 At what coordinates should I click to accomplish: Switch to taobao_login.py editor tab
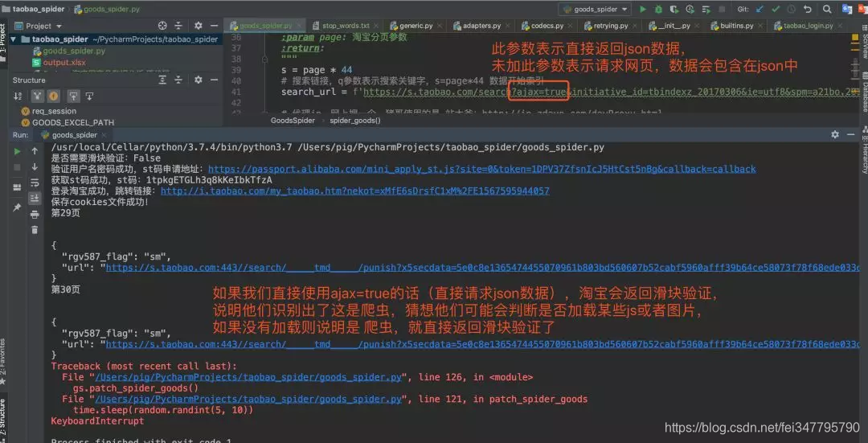click(x=807, y=26)
